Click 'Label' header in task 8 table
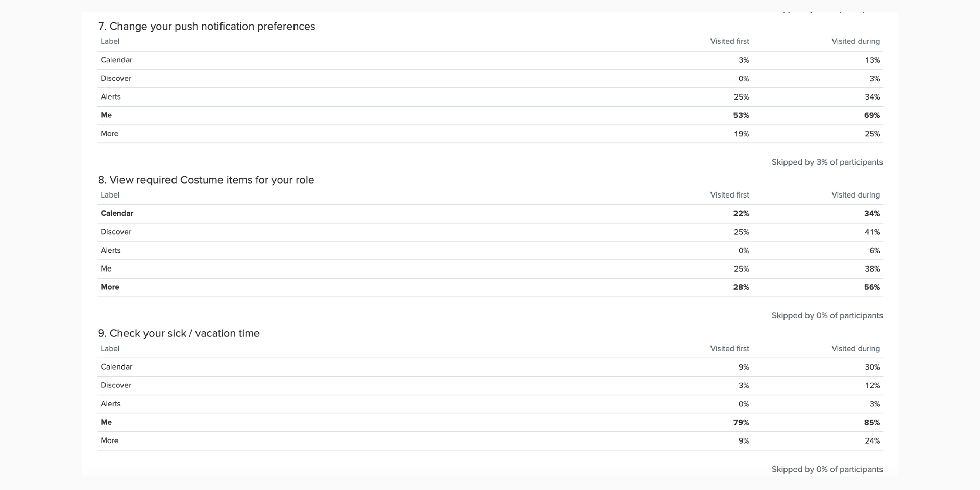The height and width of the screenshot is (490, 980). pos(110,195)
